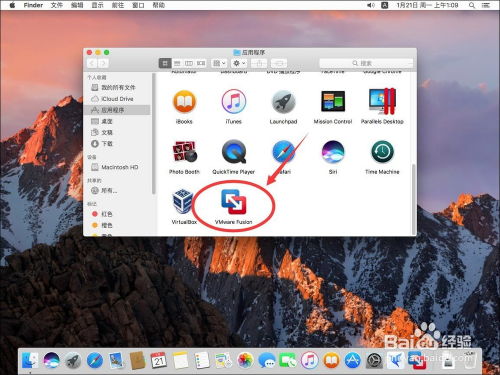
Task: Open the 前往 menu
Action: (118, 5)
